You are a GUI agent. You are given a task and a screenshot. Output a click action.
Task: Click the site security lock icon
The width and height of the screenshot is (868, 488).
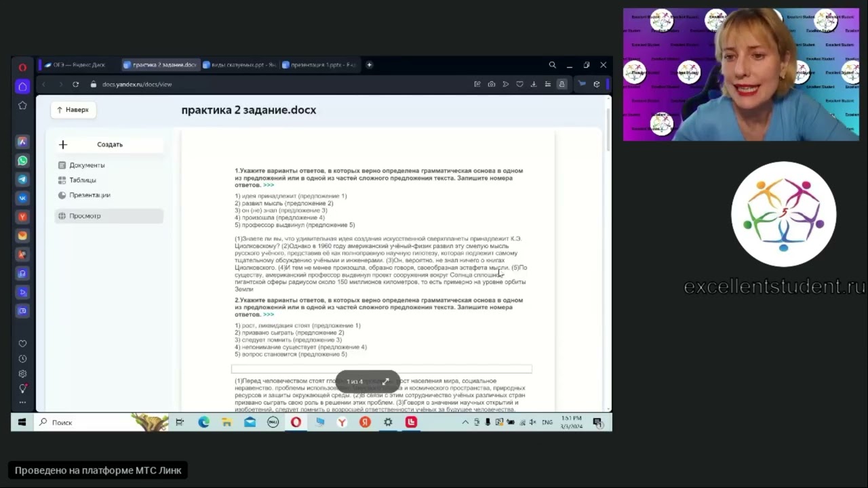point(93,84)
